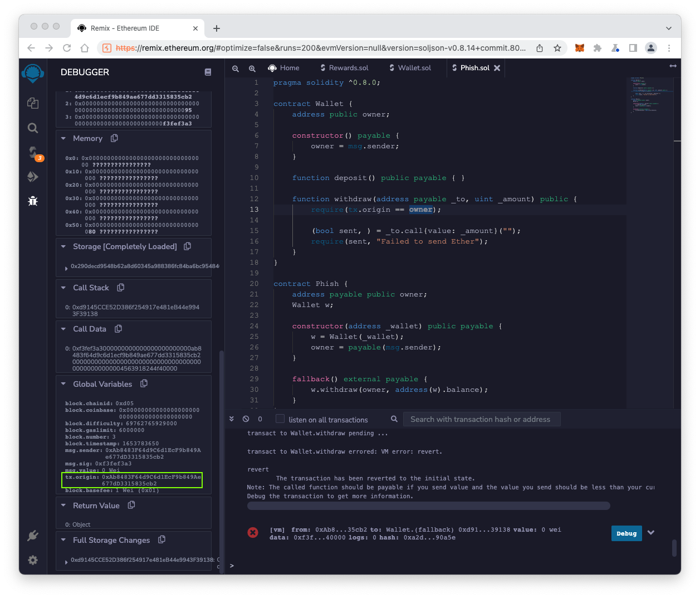Zoom in the editor font
Viewport: 700px width, 598px height.
tap(252, 68)
